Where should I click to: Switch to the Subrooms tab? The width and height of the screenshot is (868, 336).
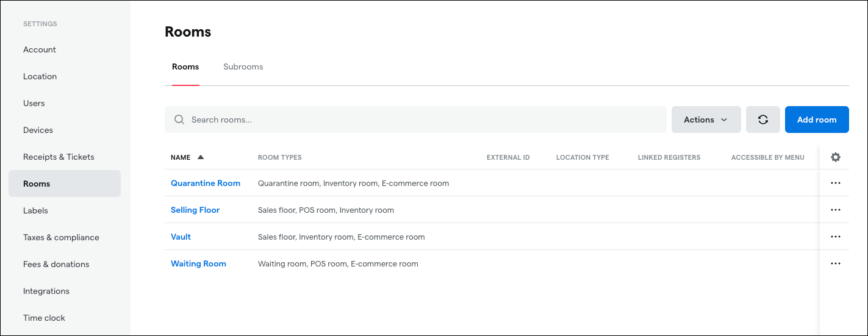click(243, 67)
